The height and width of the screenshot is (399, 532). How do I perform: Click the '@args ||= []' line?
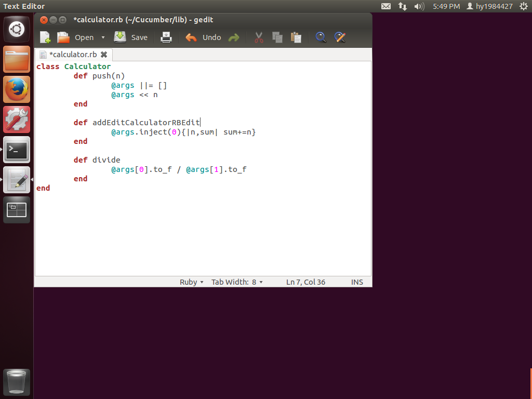[139, 86]
